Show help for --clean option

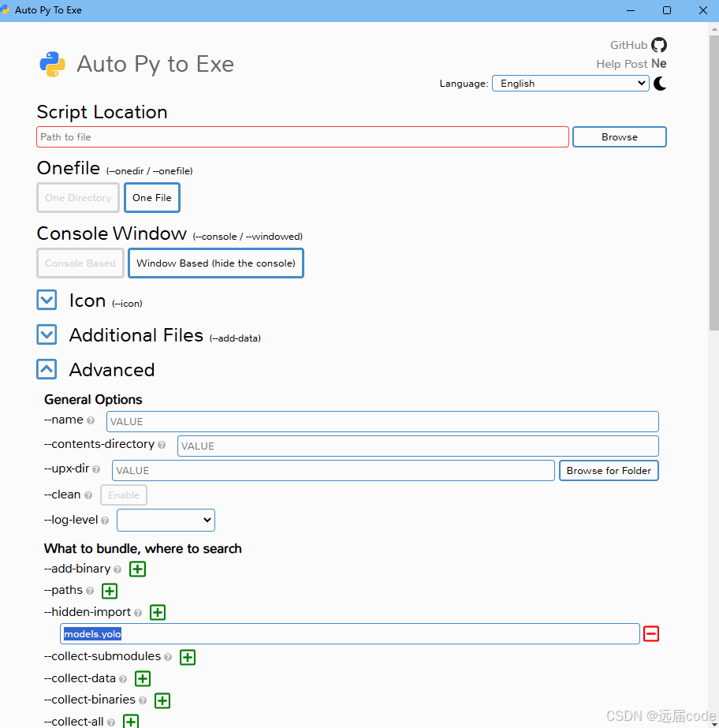click(88, 495)
